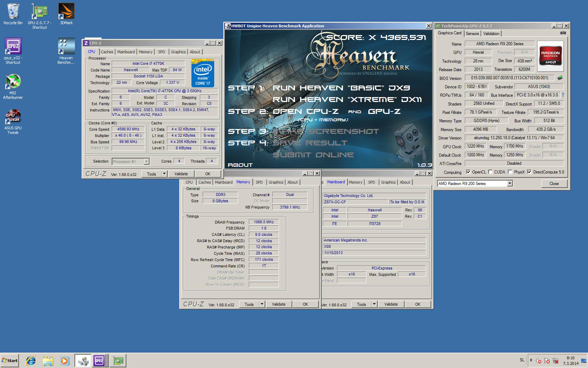The image size is (588, 368).
Task: Select the Heaven benchmark taskbar button
Action: coord(83,360)
